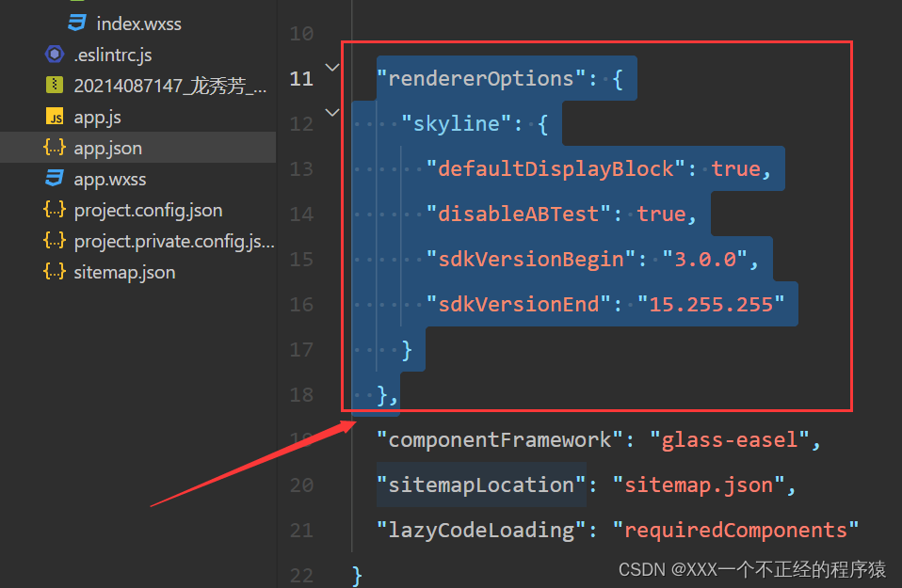
Task: Click the "sitemapLocation" property name
Action: tap(481, 485)
